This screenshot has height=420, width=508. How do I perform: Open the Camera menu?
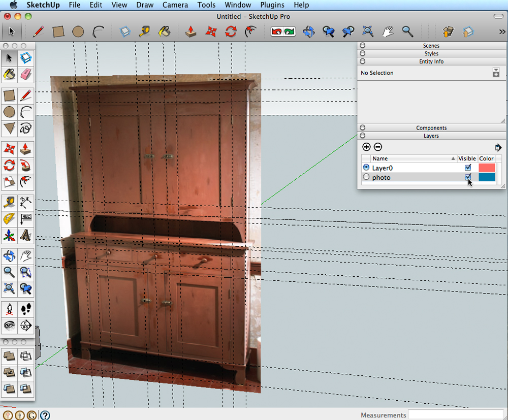coord(174,5)
